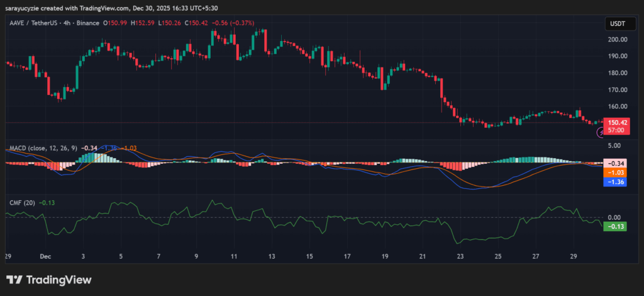The width and height of the screenshot is (644, 296).
Task: Click the 0.00 level on CMF axis
Action: click(614, 217)
